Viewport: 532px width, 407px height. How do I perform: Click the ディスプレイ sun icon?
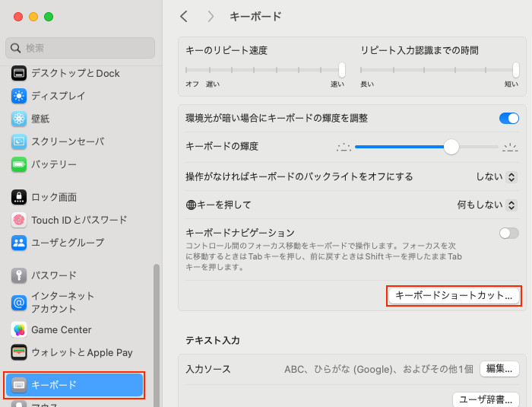(19, 96)
